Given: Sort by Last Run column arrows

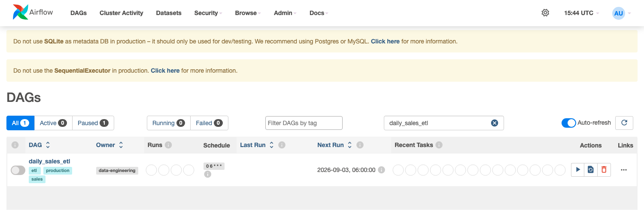Looking at the screenshot, I should 271,145.
